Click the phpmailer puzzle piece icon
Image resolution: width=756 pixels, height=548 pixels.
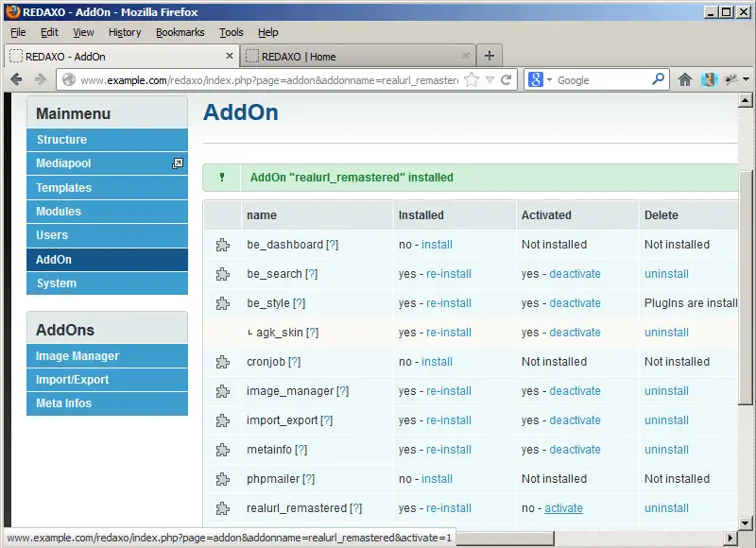222,479
